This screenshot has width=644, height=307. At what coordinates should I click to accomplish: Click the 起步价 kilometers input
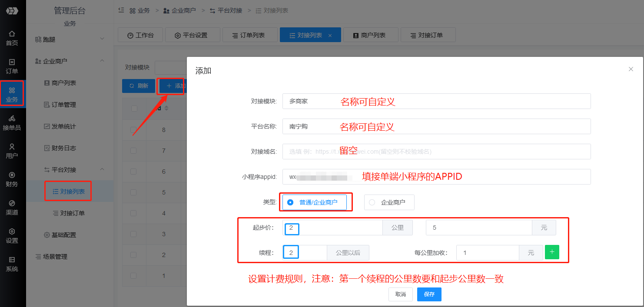tap(332, 228)
